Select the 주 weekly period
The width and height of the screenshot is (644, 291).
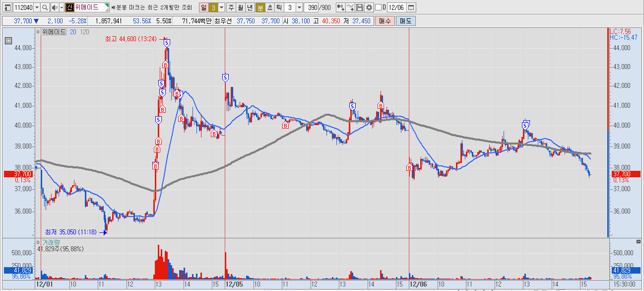coord(231,7)
